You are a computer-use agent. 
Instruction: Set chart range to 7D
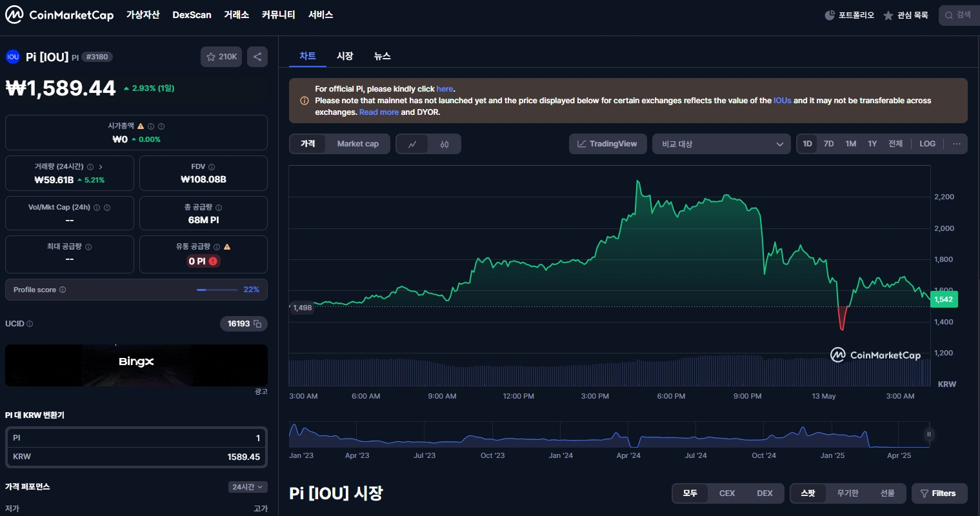tap(829, 144)
